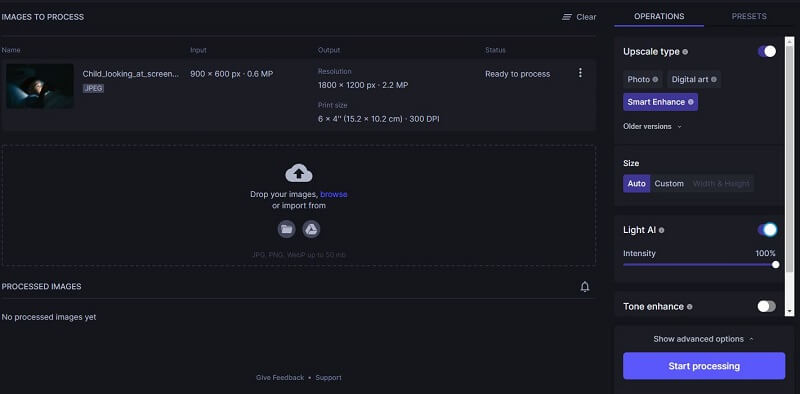This screenshot has width=800, height=394.
Task: Disable the Upscale type switch
Action: 767,52
